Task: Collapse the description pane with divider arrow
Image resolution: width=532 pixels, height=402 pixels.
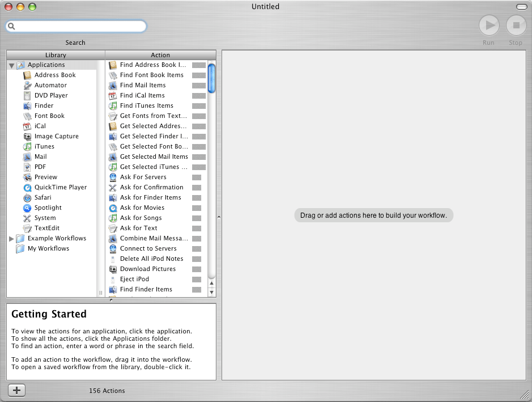Action: [x=111, y=300]
